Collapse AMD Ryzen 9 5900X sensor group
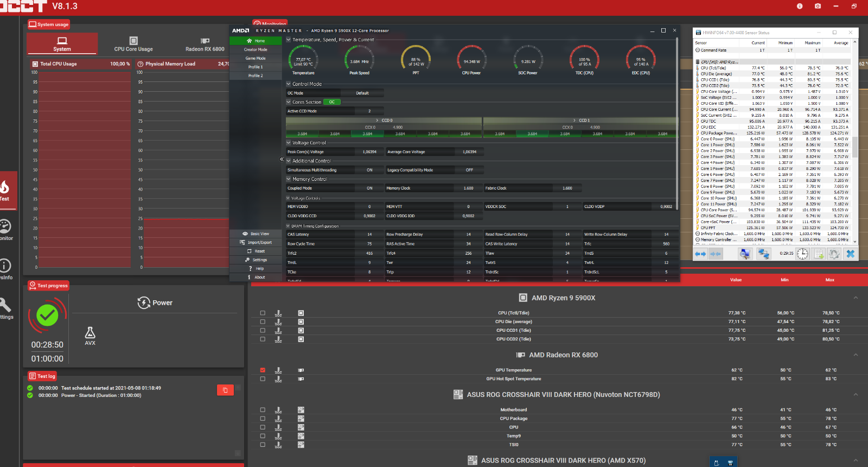This screenshot has height=467, width=868. point(856,298)
